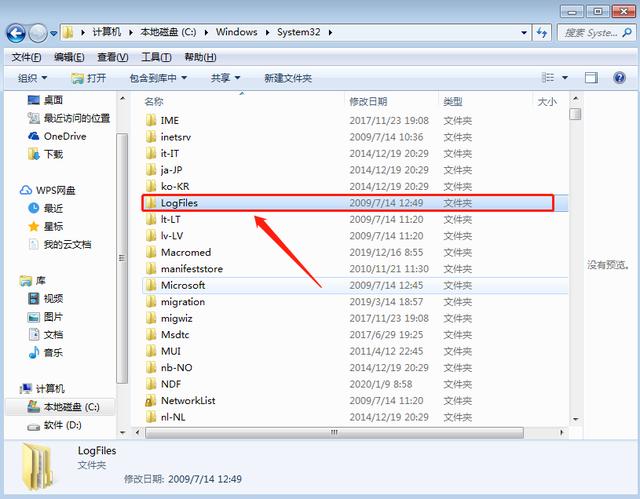Image resolution: width=640 pixels, height=499 pixels.
Task: Click 新建文件夹 button
Action: pos(288,78)
